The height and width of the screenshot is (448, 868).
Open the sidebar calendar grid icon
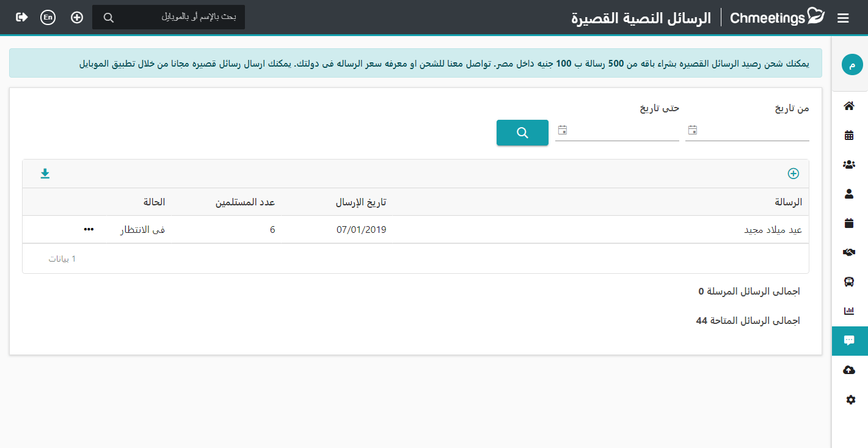click(x=849, y=135)
